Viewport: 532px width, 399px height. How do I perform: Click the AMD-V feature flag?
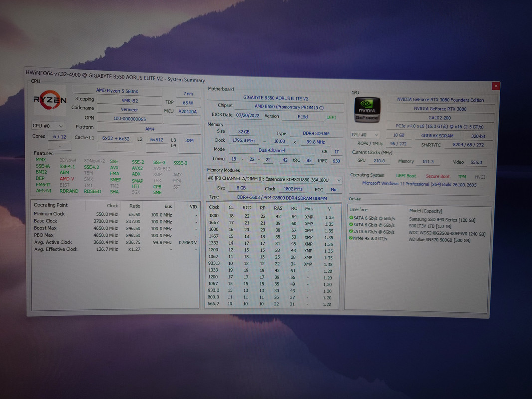[x=67, y=179]
